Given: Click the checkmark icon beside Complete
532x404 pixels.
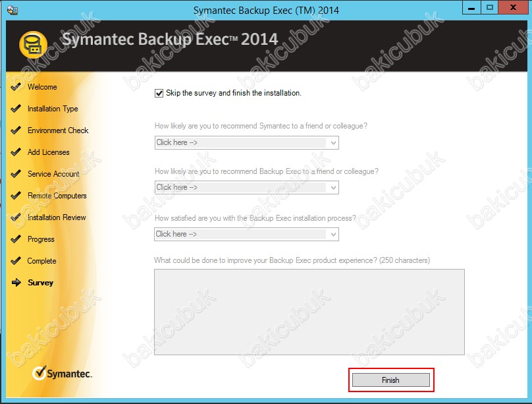Looking at the screenshot, I should point(16,261).
